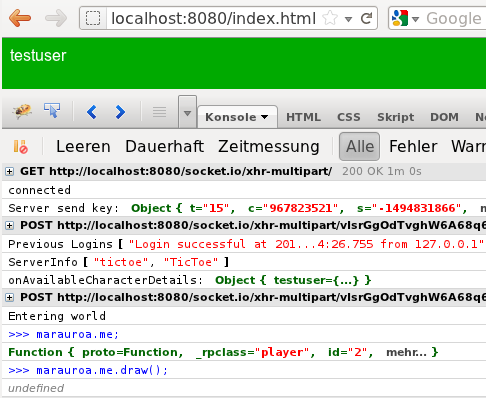Expand the first POST xhr-multipart request

pyautogui.click(x=9, y=226)
